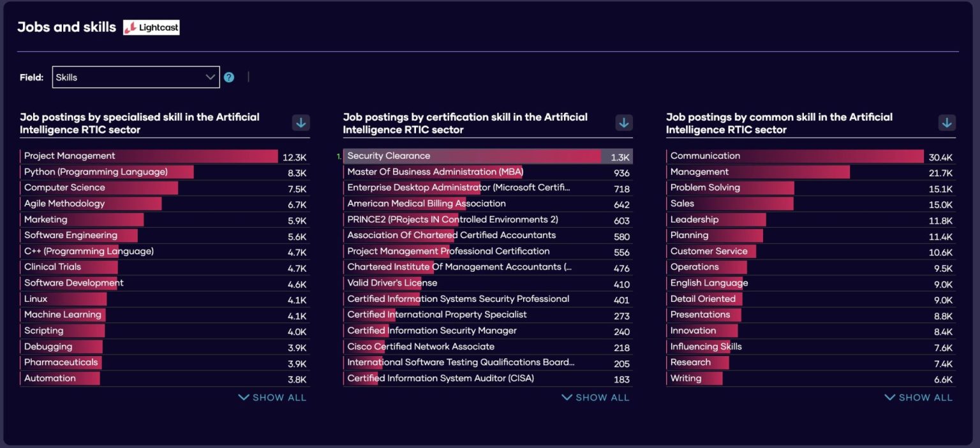Open the Field dropdown showing Skills
This screenshot has width=980, height=448.
tap(135, 77)
